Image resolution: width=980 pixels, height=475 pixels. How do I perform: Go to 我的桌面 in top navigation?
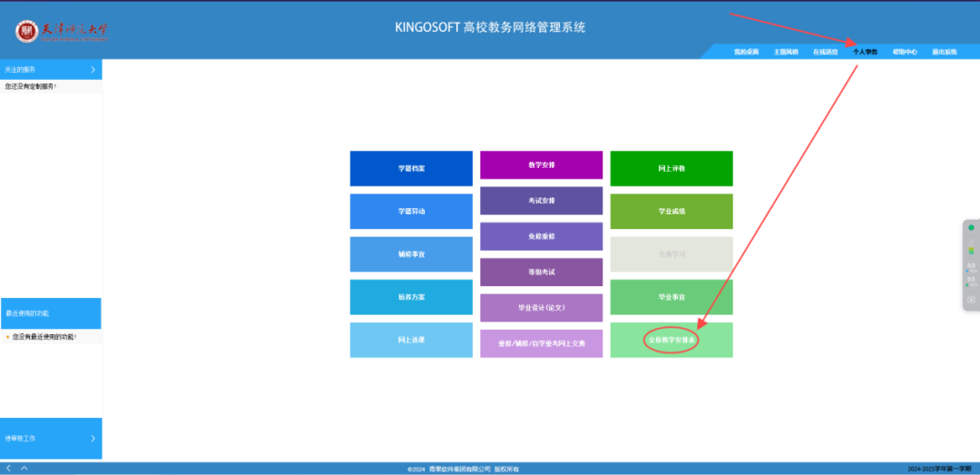746,52
